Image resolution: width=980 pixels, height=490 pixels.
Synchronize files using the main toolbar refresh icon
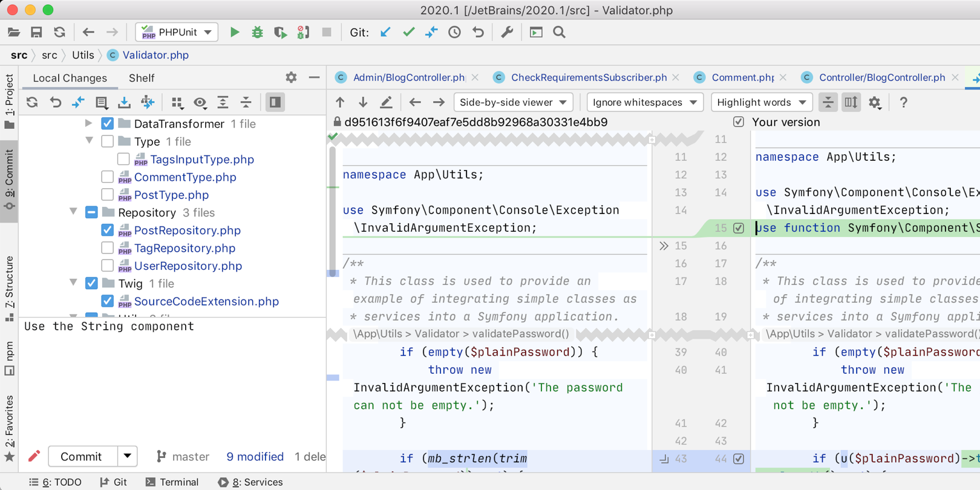[x=59, y=32]
